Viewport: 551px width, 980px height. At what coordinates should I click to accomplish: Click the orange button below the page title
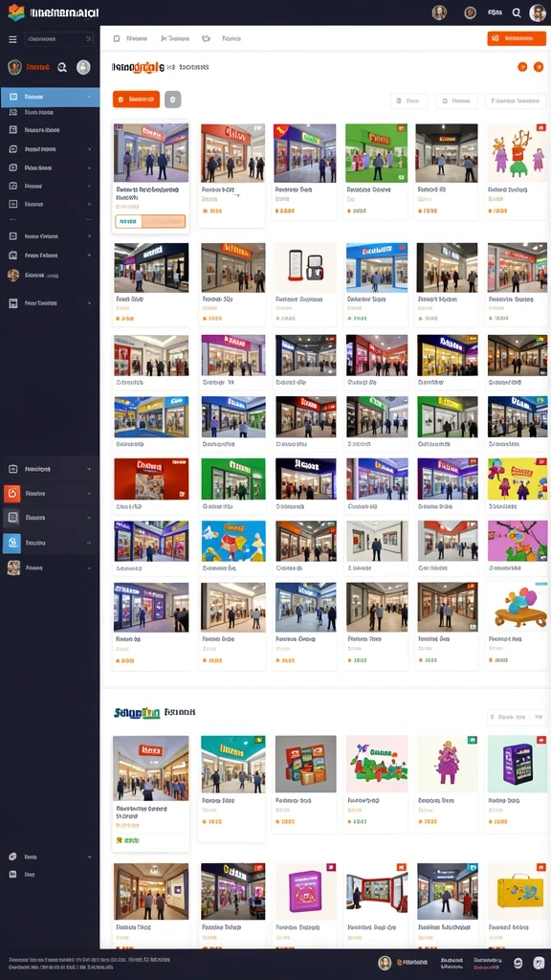tap(136, 100)
